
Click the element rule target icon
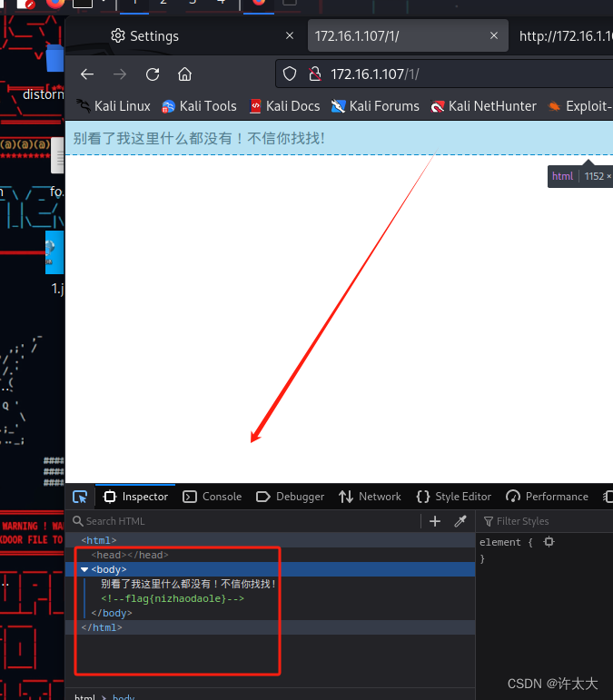549,542
